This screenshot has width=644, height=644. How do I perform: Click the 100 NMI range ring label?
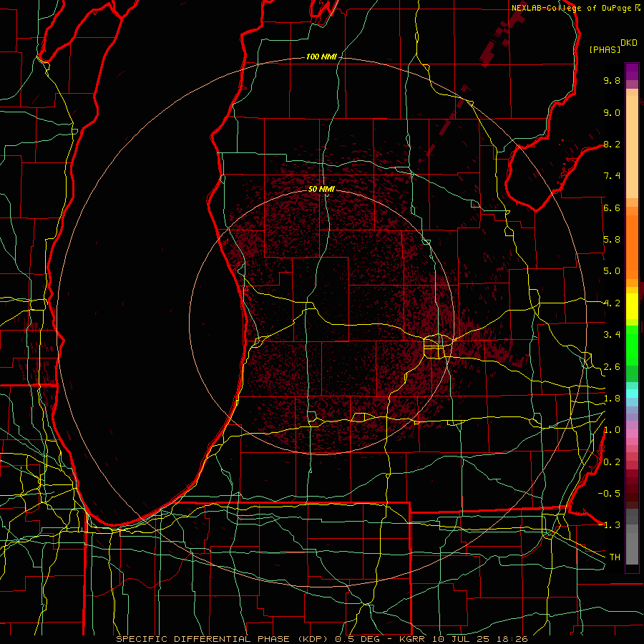pyautogui.click(x=321, y=57)
